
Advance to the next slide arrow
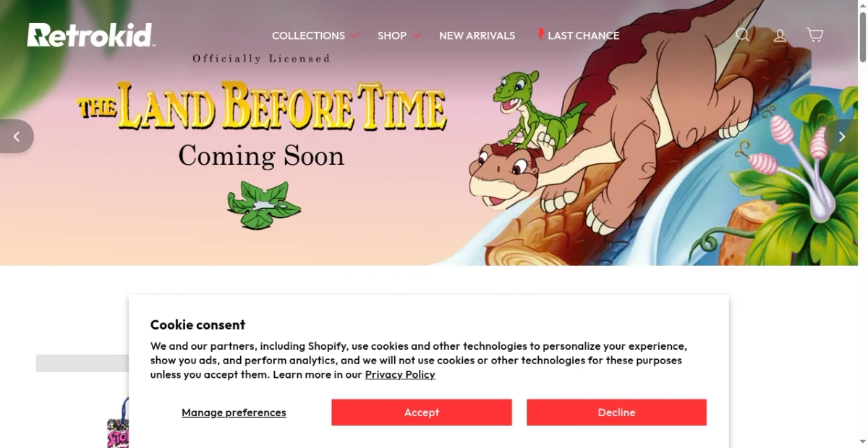(x=841, y=137)
